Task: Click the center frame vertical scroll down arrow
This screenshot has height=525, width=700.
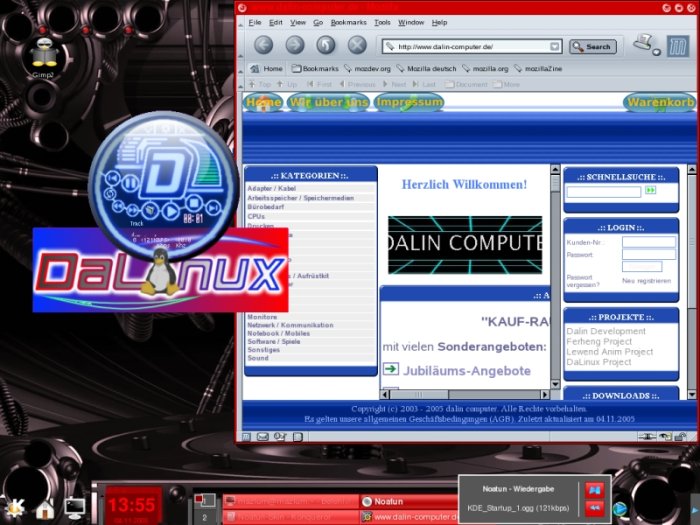Action: point(555,384)
